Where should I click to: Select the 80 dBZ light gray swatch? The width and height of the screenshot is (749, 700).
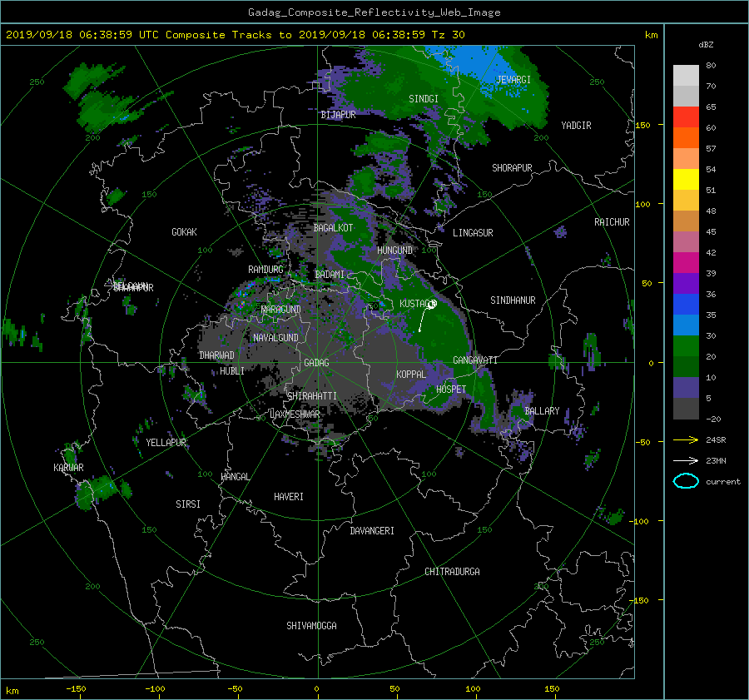(686, 75)
